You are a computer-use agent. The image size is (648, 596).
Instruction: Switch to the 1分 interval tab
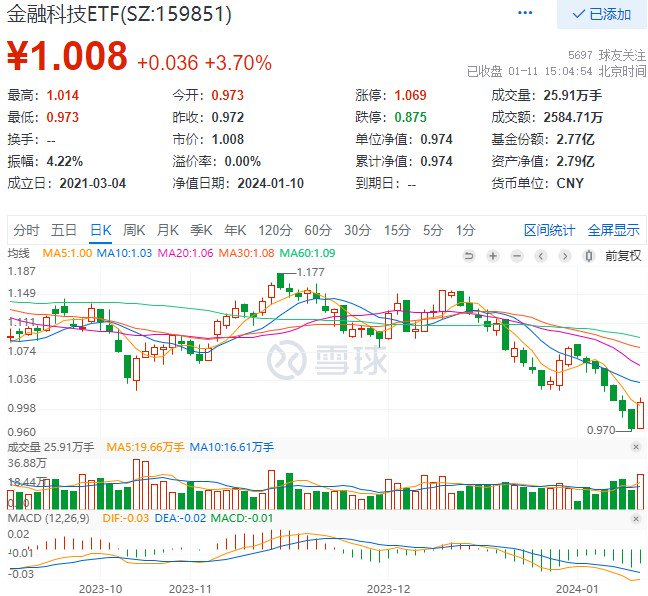coord(465,230)
